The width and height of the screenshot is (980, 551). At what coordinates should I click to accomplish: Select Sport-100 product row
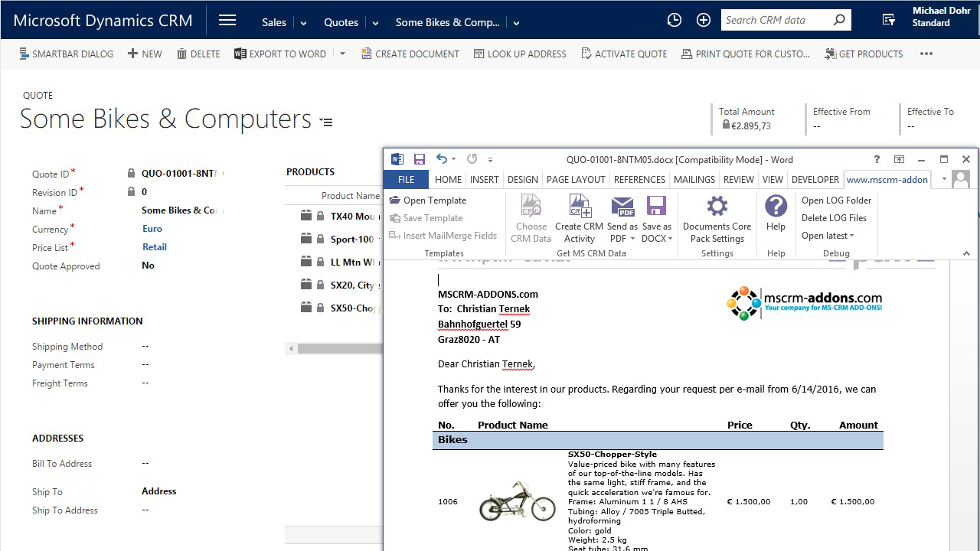334,240
